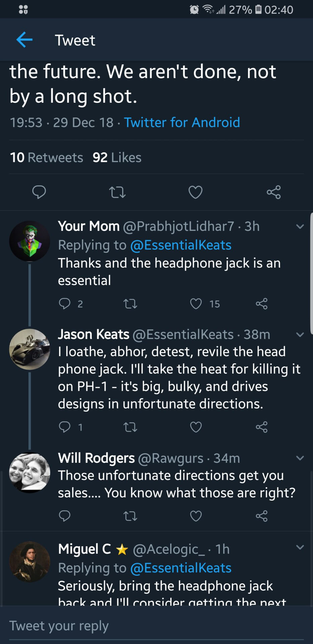Like Your Mom's reply with 15 likes
Image resolution: width=313 pixels, height=644 pixels.
[x=196, y=304]
